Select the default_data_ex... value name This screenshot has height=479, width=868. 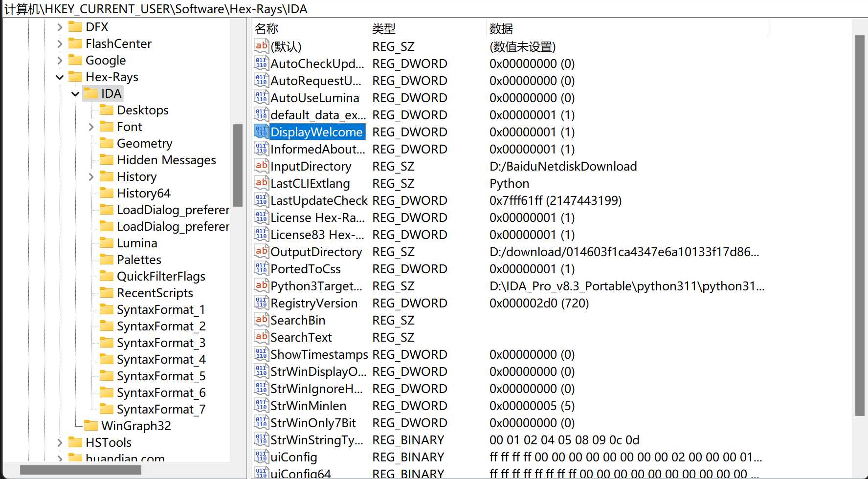[x=318, y=115]
